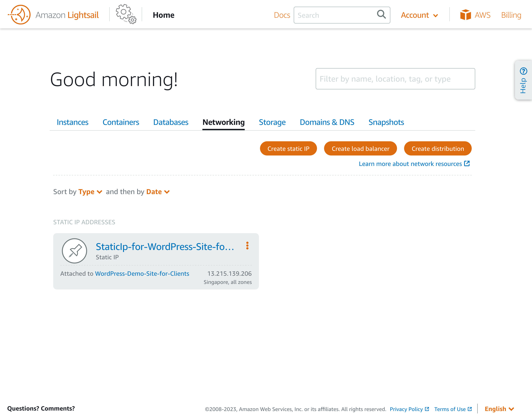Click the static IP pin icon
This screenshot has height=417, width=532.
[x=74, y=251]
